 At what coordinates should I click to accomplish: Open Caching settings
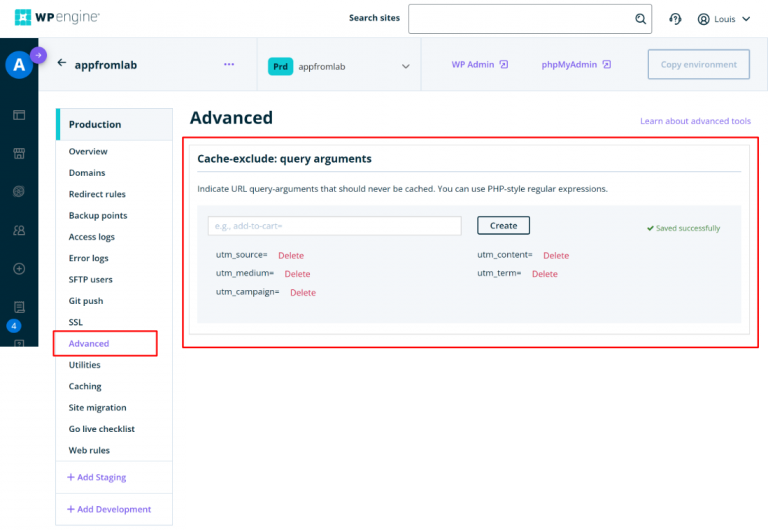point(85,386)
